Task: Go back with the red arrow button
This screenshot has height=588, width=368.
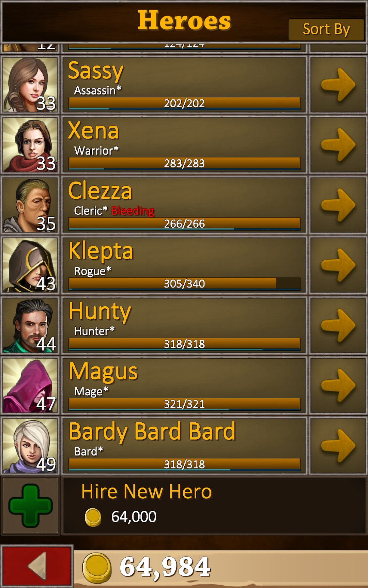Action: [37, 566]
